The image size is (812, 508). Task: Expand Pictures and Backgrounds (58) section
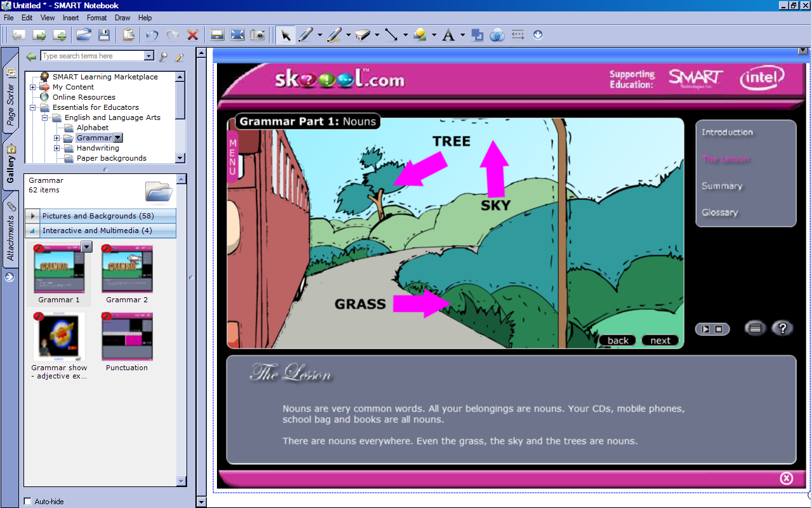coord(32,216)
